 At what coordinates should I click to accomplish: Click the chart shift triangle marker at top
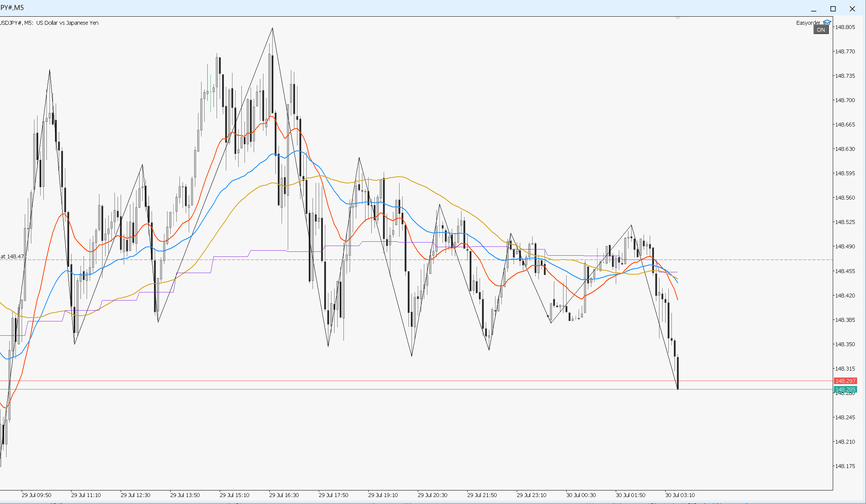678,18
